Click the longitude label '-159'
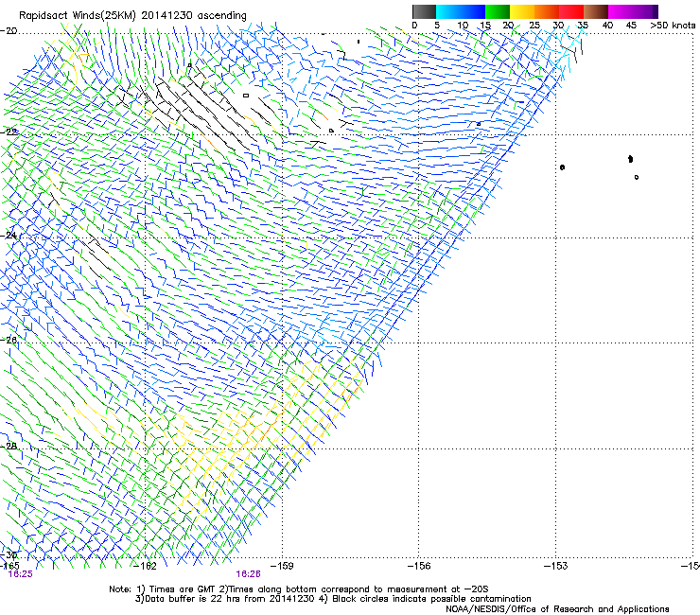The width and height of the screenshot is (700, 615). (x=282, y=566)
